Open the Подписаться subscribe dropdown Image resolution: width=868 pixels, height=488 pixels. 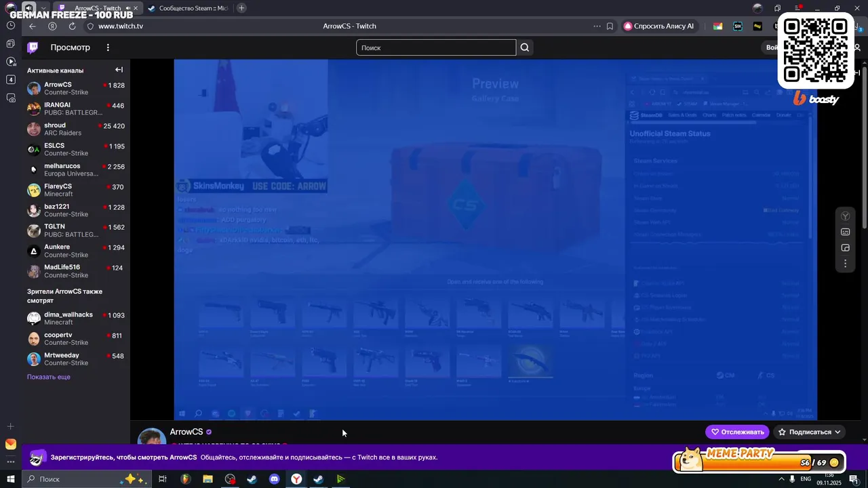pos(810,432)
